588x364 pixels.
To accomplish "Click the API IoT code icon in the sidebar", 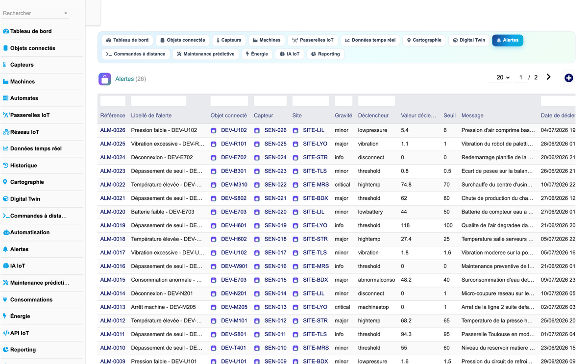I will 6,333.
